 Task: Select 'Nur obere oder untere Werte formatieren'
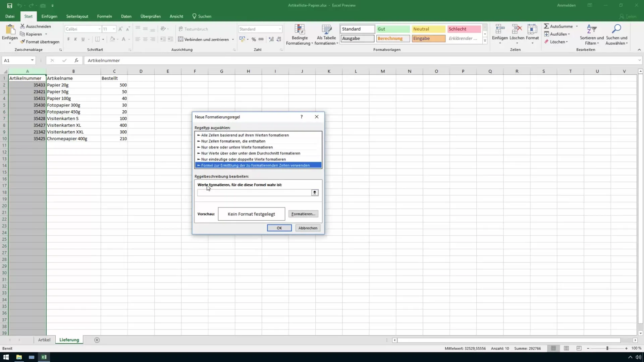258,147
